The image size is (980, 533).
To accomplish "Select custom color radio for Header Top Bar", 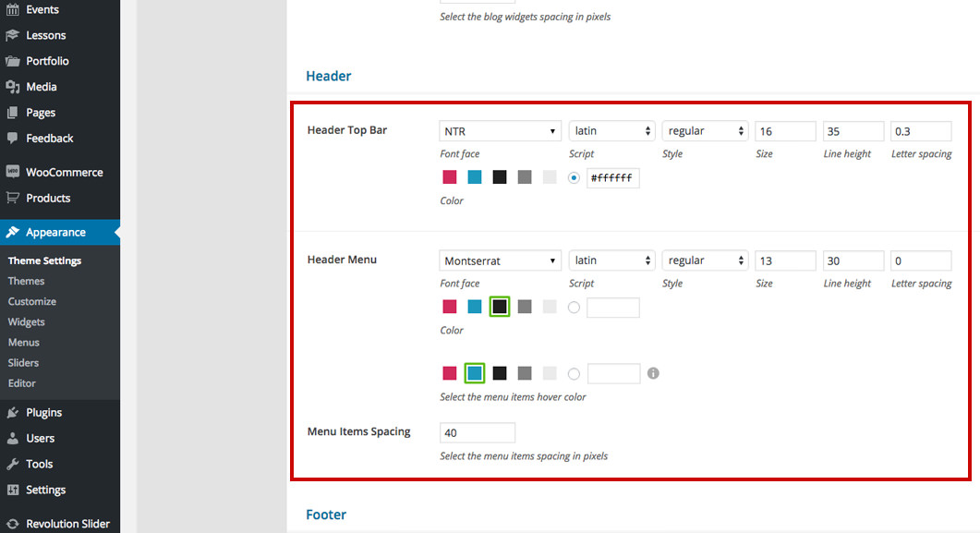I will tap(574, 177).
